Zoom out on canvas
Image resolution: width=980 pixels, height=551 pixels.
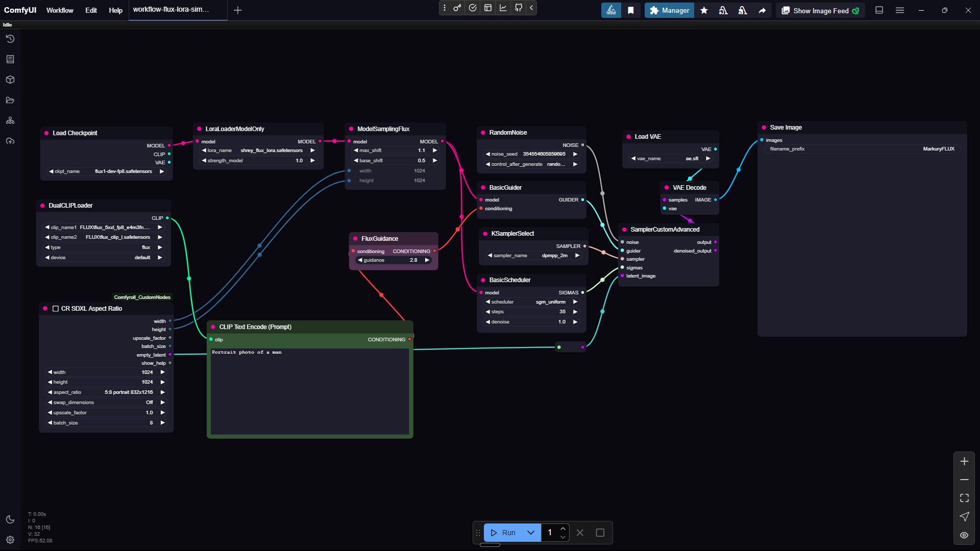point(964,480)
